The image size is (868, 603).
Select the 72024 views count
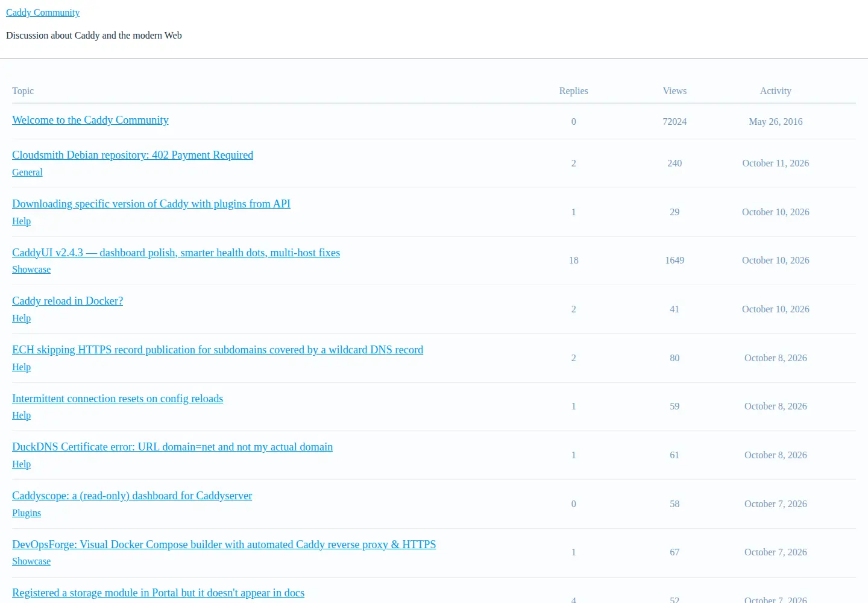click(x=675, y=122)
